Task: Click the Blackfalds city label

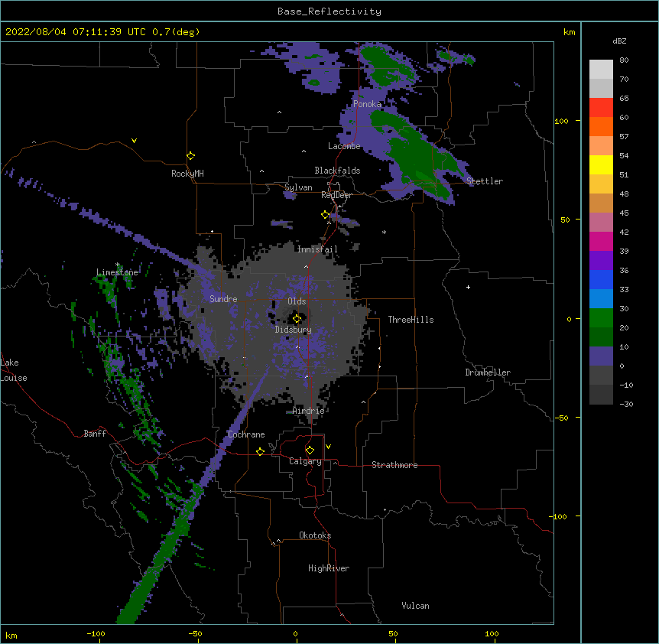Action: [337, 171]
